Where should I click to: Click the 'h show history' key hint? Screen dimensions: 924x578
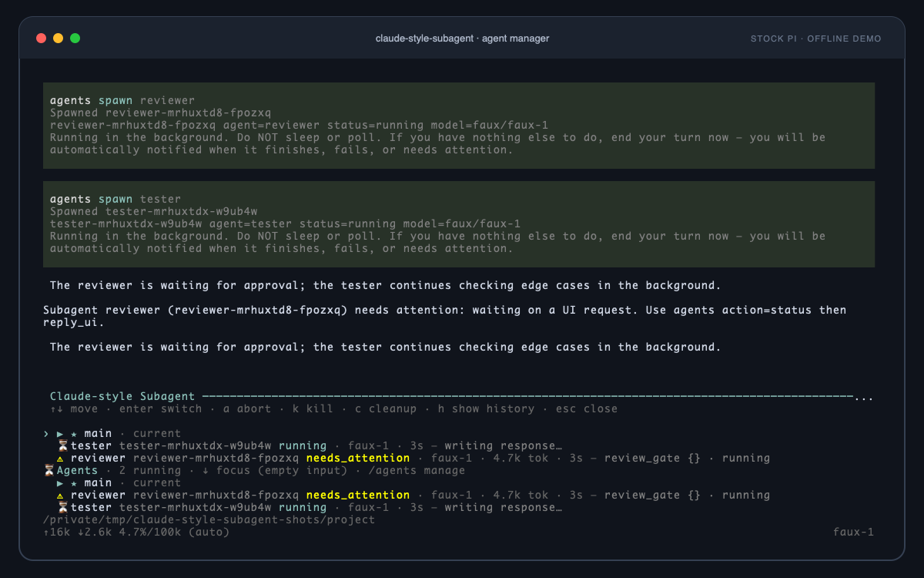[486, 409]
